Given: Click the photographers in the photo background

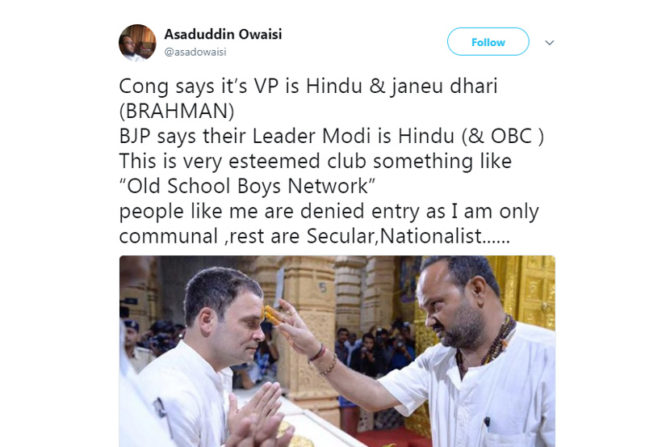Looking at the screenshot, I should [376, 348].
